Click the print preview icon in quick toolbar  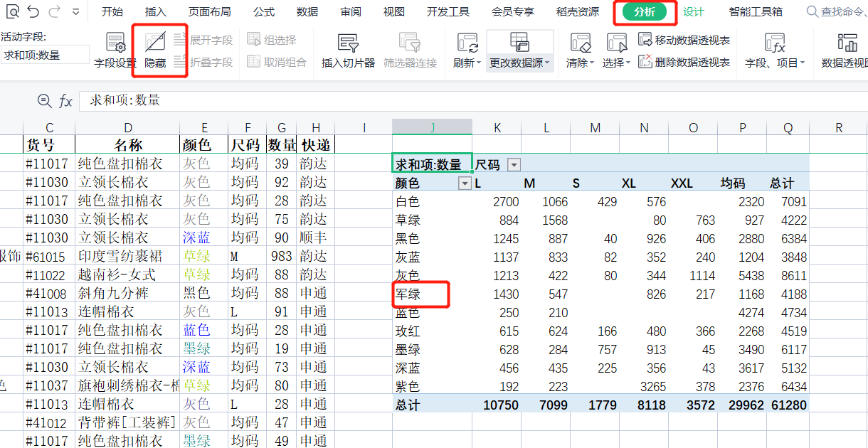point(11,11)
